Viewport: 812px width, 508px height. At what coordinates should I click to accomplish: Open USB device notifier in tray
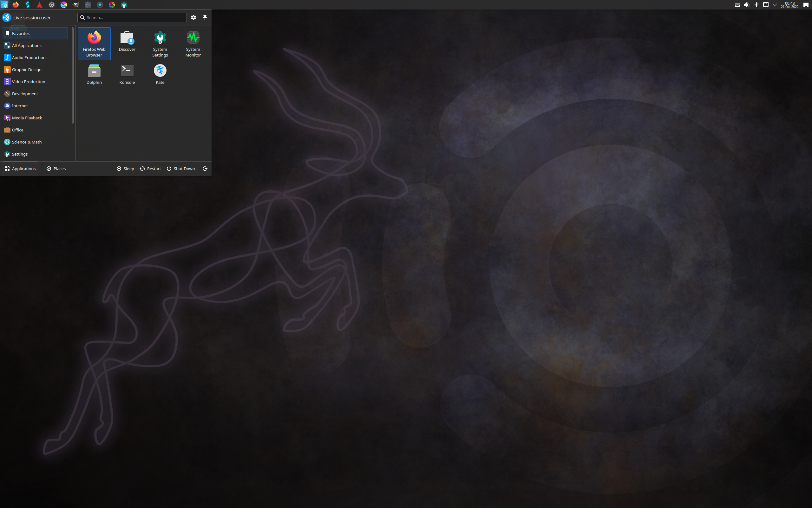tap(756, 5)
